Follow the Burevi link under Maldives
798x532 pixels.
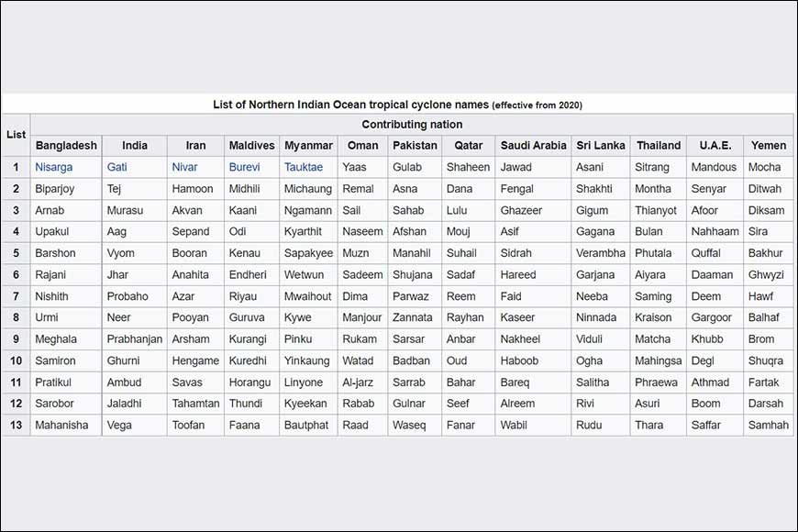[x=244, y=167]
